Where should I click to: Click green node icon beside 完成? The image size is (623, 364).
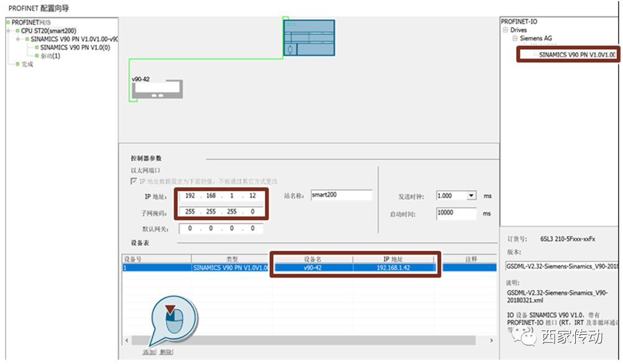[17, 64]
